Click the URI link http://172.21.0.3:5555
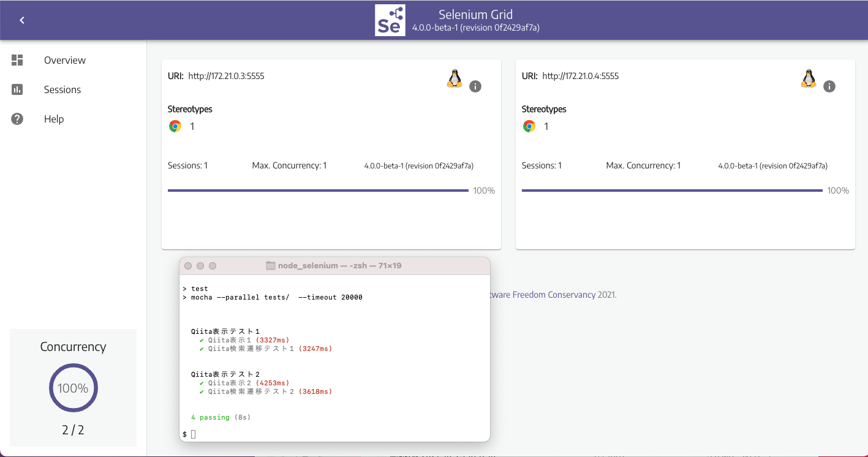The image size is (868, 457). [227, 76]
